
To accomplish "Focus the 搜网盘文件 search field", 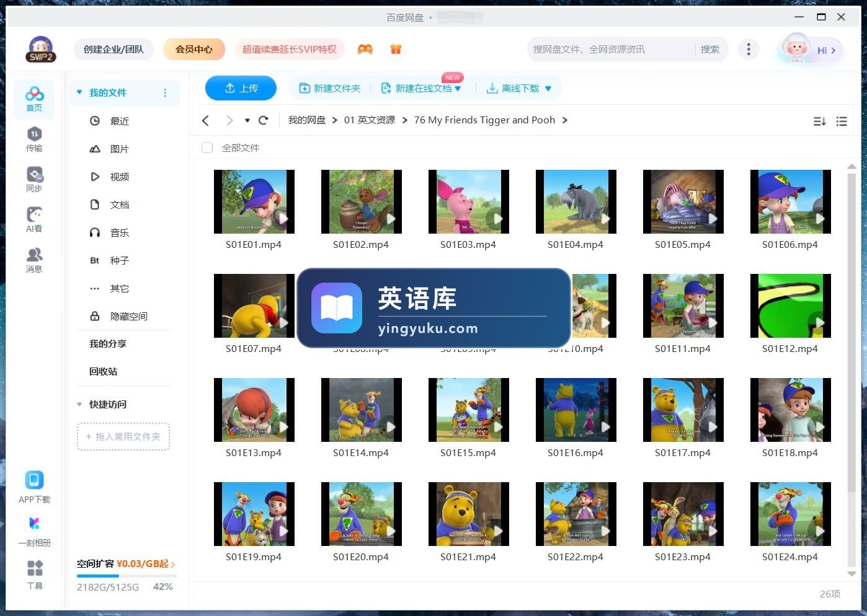I will click(x=611, y=49).
